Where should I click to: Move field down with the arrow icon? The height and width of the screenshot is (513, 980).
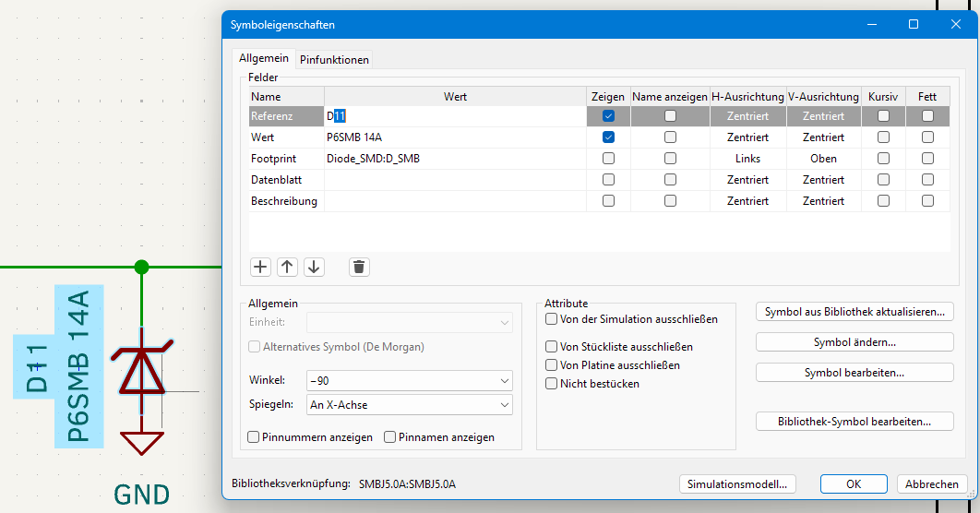pyautogui.click(x=314, y=267)
